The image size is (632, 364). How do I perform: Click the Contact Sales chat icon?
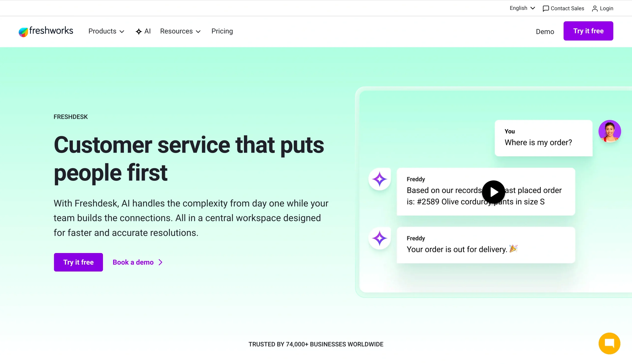546,9
